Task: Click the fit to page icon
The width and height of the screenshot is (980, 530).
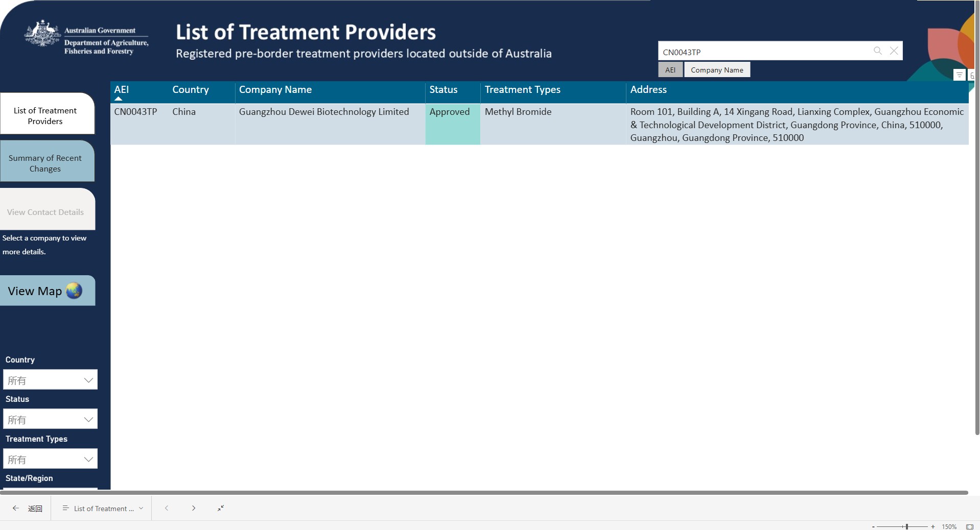Action: point(969,526)
